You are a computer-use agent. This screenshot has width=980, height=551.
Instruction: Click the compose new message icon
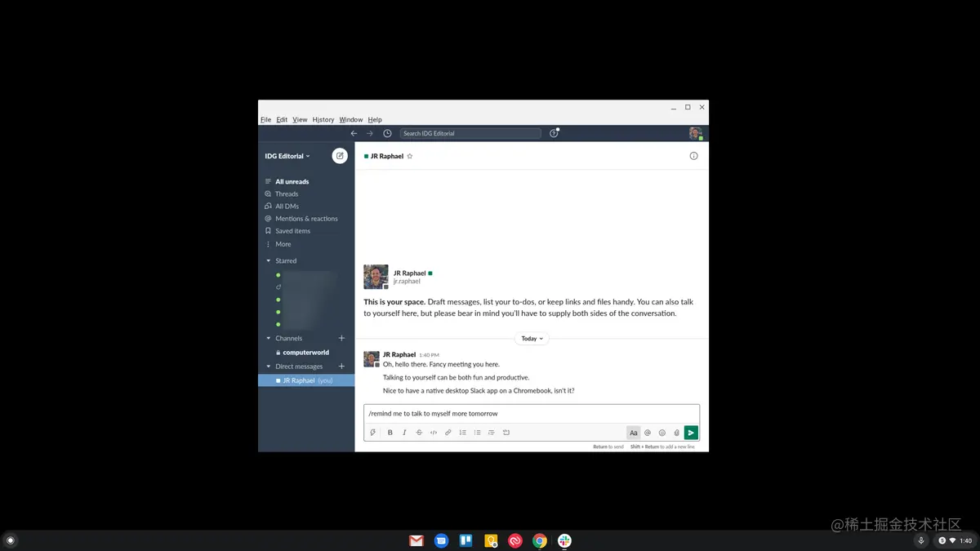click(340, 156)
